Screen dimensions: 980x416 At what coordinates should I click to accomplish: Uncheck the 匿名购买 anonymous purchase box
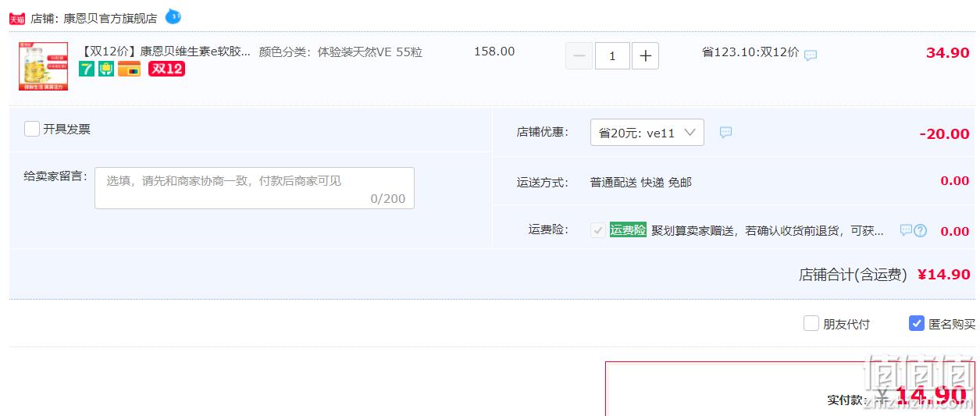(917, 323)
